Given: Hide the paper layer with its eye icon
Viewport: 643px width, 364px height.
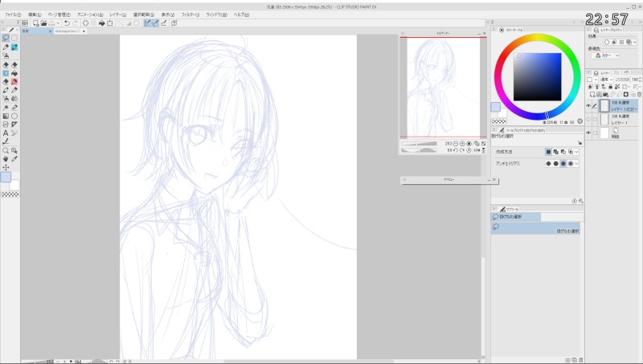Looking at the screenshot, I should click(x=588, y=133).
